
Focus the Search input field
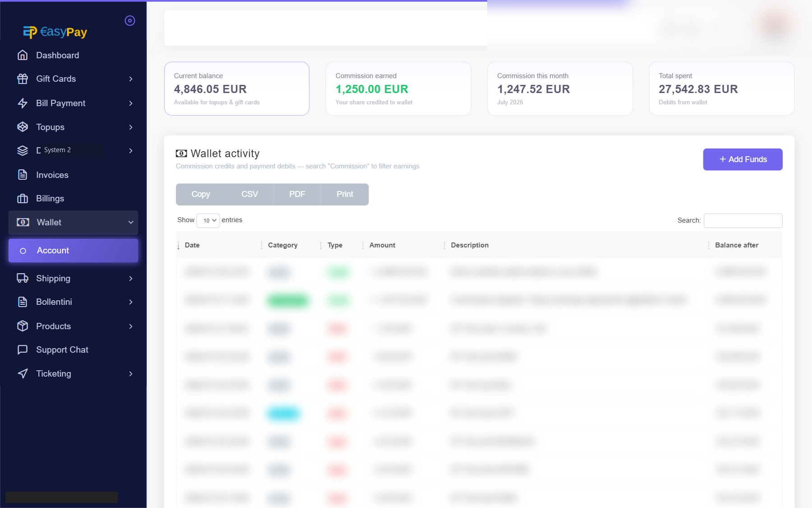pos(743,220)
